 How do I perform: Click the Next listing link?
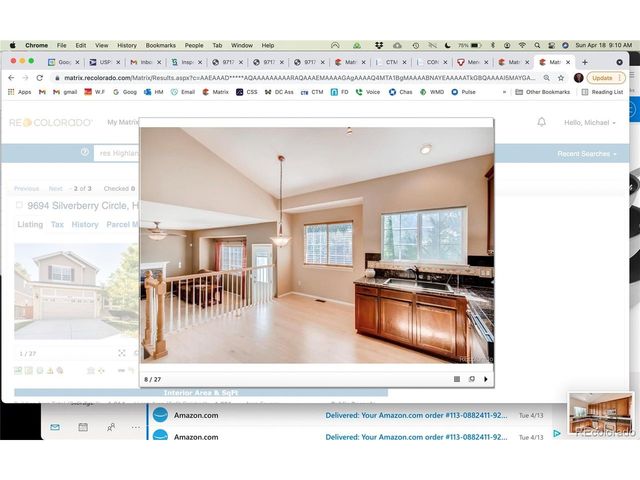[x=55, y=188]
